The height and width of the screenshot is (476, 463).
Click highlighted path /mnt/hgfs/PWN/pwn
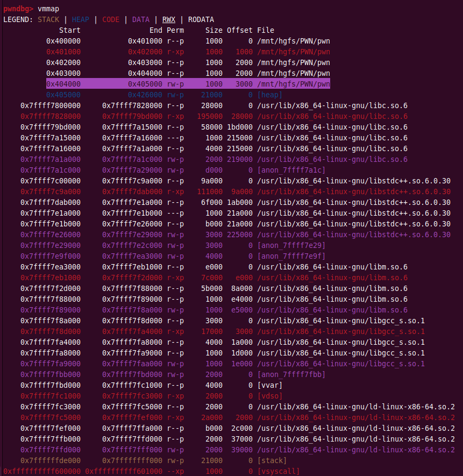(293, 84)
